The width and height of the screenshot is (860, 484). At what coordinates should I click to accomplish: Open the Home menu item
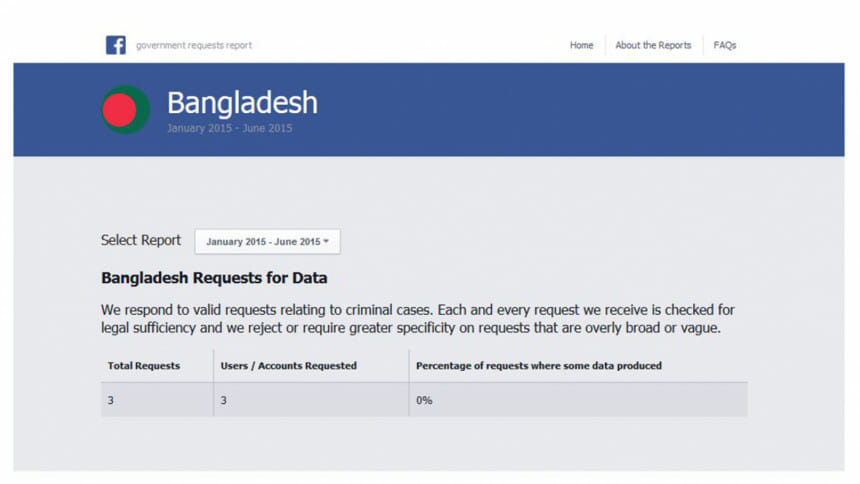click(x=581, y=45)
